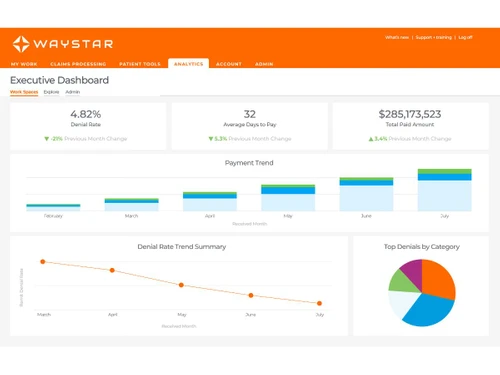Select the February bar in Payment Trend
Viewport: 500px width, 375px height.
pos(53,207)
